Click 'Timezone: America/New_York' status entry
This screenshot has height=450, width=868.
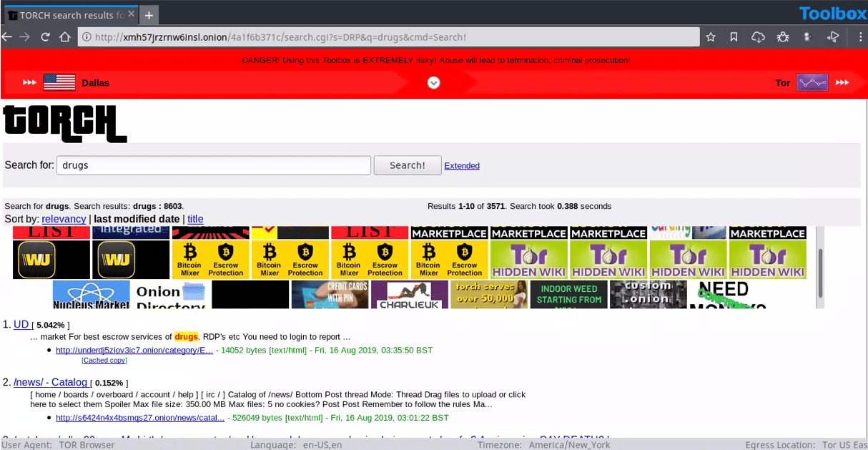pyautogui.click(x=544, y=444)
